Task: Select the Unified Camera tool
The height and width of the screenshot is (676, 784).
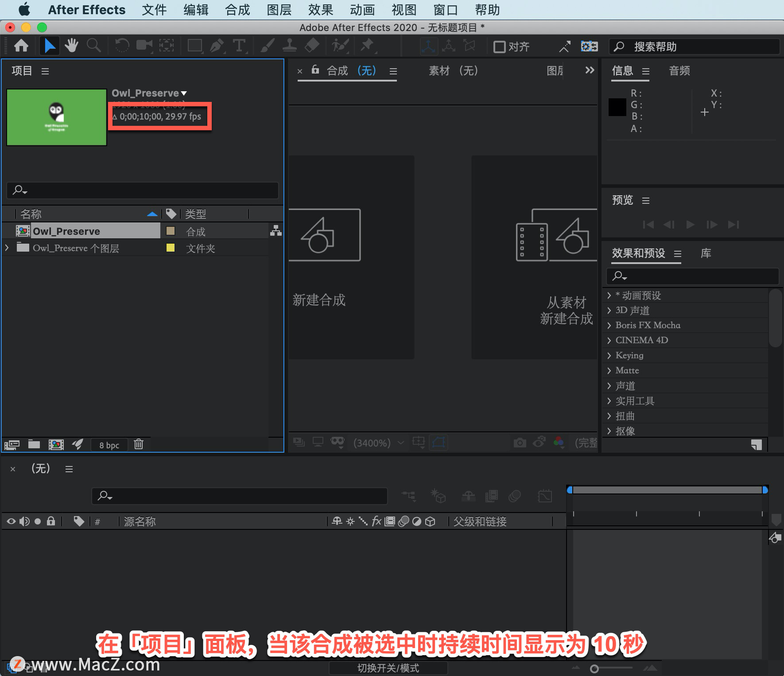Action: pyautogui.click(x=144, y=46)
